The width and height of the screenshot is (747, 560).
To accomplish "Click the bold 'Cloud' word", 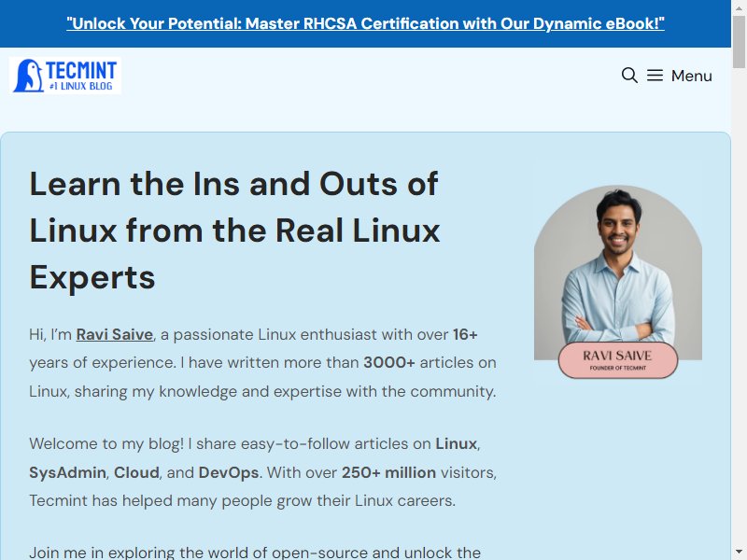I will point(136,472).
